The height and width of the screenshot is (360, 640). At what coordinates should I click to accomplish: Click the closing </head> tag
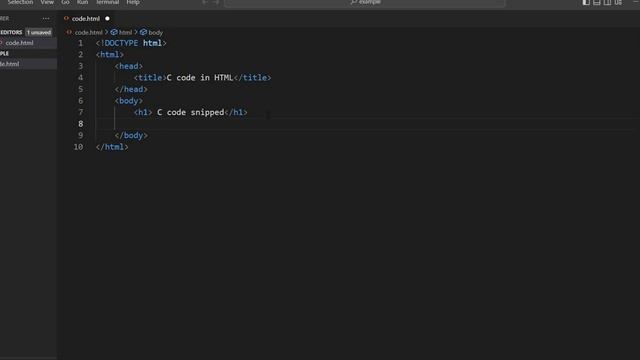pyautogui.click(x=131, y=89)
